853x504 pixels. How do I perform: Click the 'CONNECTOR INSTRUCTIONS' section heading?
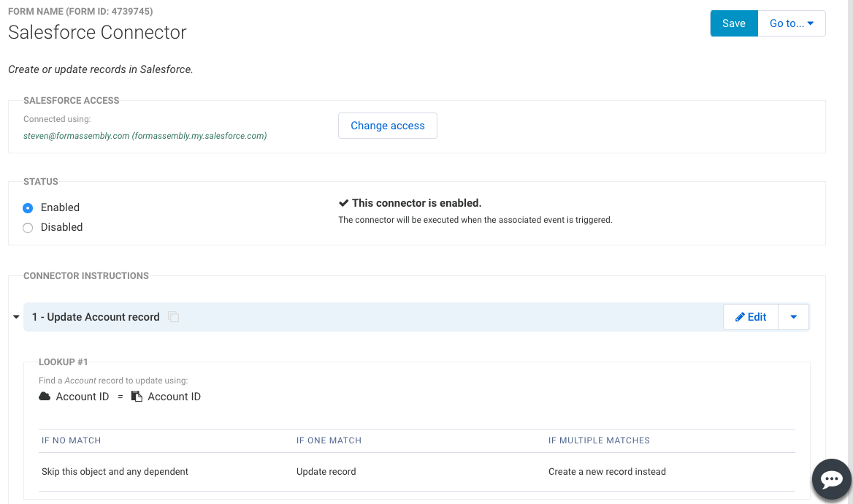86,276
